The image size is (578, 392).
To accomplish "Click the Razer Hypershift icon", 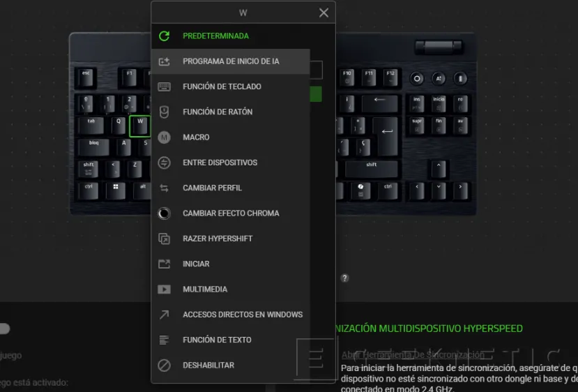I will coord(164,239).
